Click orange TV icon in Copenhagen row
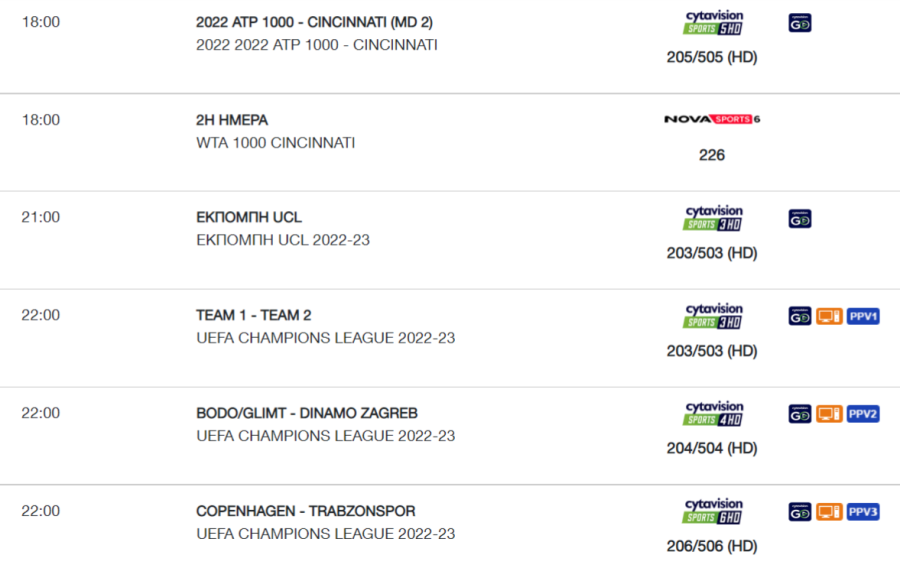 [829, 512]
